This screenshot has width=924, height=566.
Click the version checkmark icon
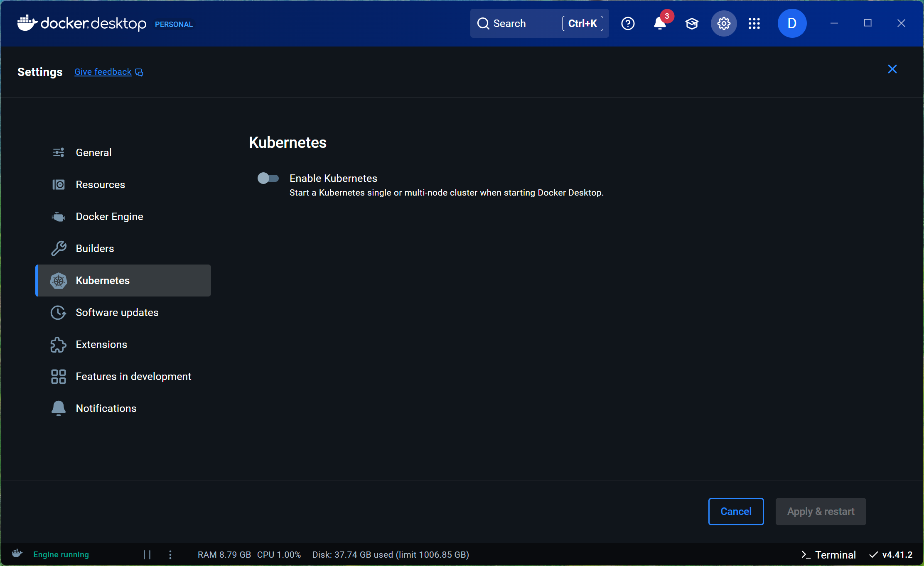[x=874, y=555]
